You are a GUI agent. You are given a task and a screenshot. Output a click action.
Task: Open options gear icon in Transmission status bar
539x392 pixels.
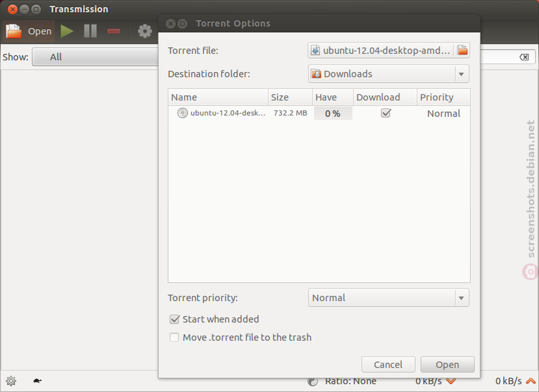point(11,381)
